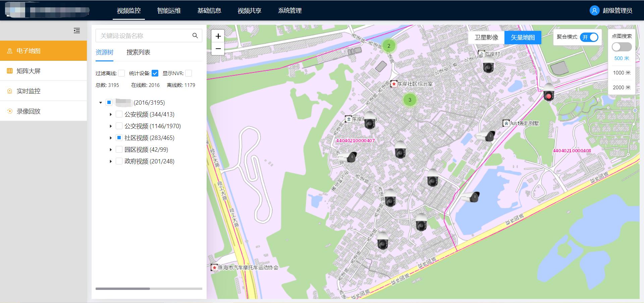Zoom out on the map
The image size is (644, 303).
[x=218, y=49]
